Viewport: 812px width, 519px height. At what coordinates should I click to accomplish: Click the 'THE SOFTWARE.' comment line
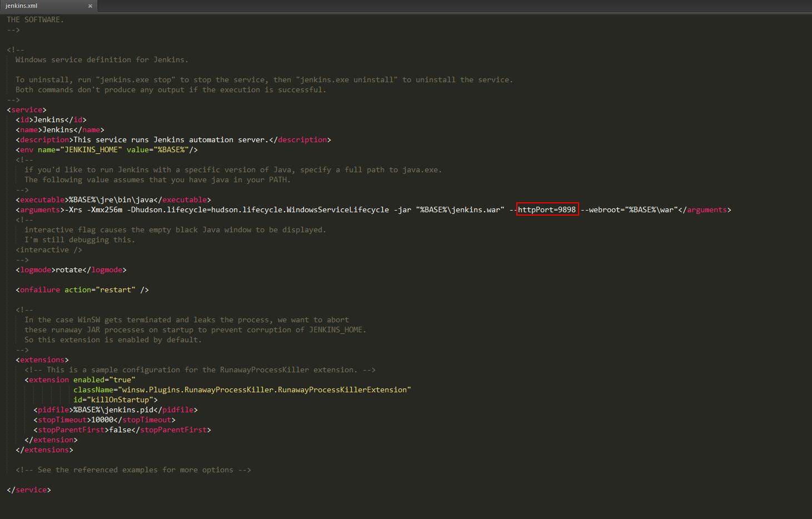[35, 19]
